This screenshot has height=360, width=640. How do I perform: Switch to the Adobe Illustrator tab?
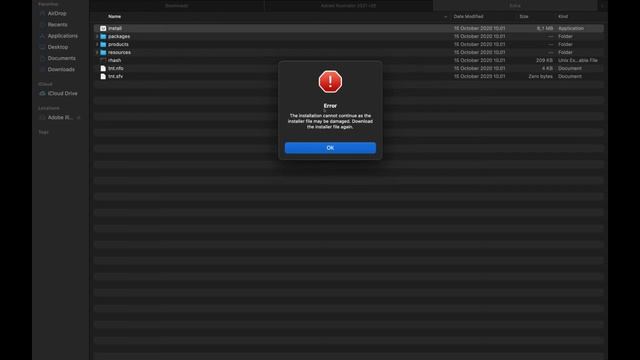tap(348, 6)
